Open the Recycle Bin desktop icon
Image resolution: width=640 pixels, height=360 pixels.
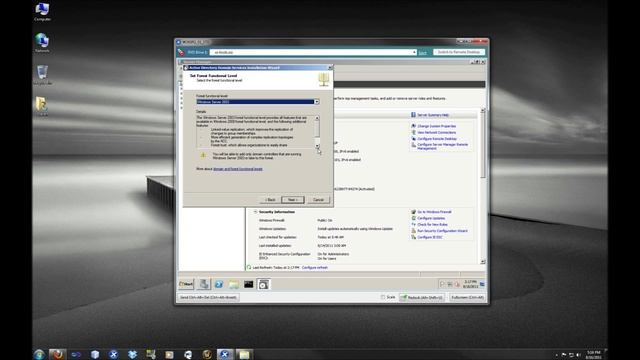coord(42,73)
